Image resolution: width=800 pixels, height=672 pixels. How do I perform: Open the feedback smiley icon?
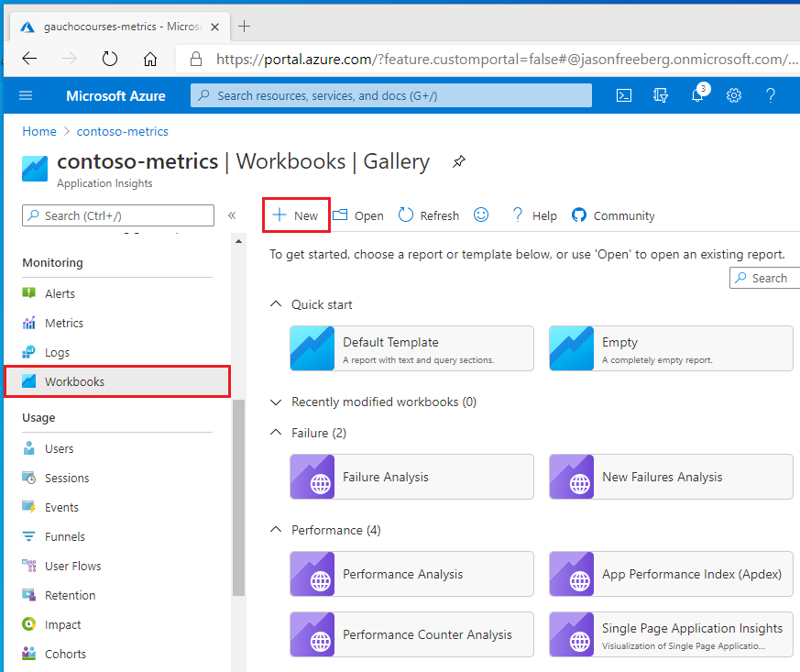481,215
